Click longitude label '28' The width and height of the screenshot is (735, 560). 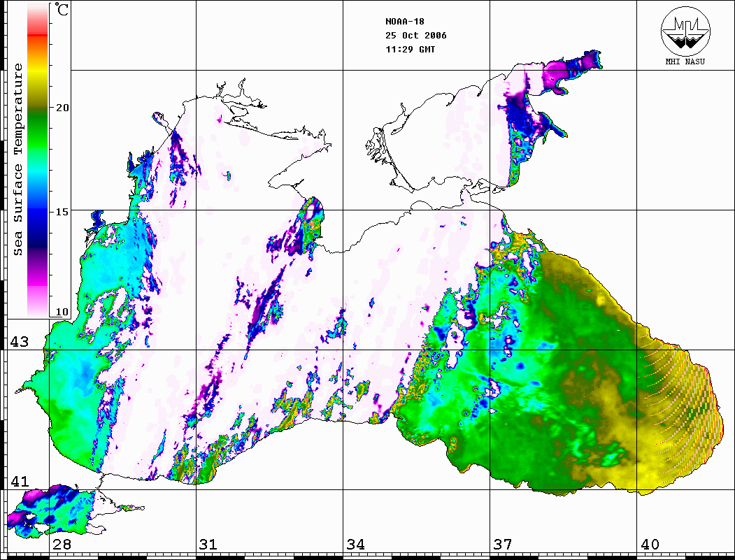62,545
